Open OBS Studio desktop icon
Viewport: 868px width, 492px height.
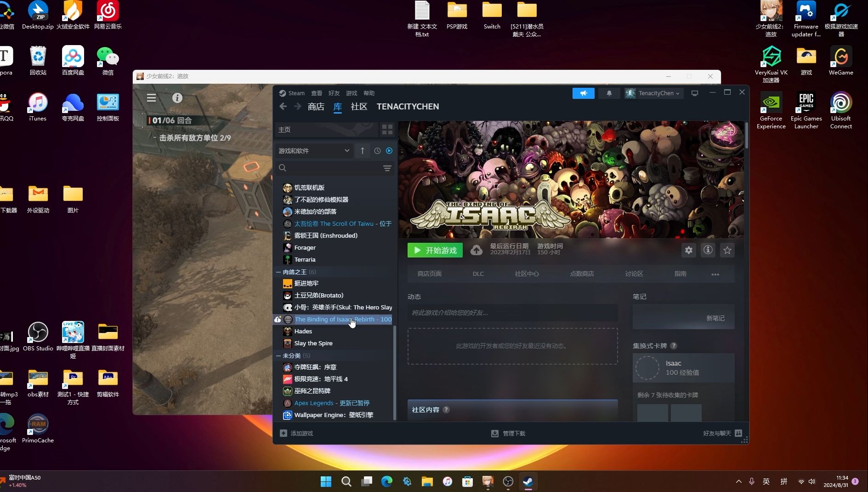(x=38, y=337)
